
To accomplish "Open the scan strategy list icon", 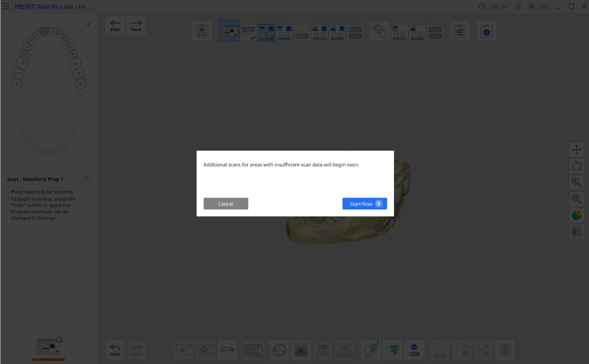I will pyautogui.click(x=254, y=350).
